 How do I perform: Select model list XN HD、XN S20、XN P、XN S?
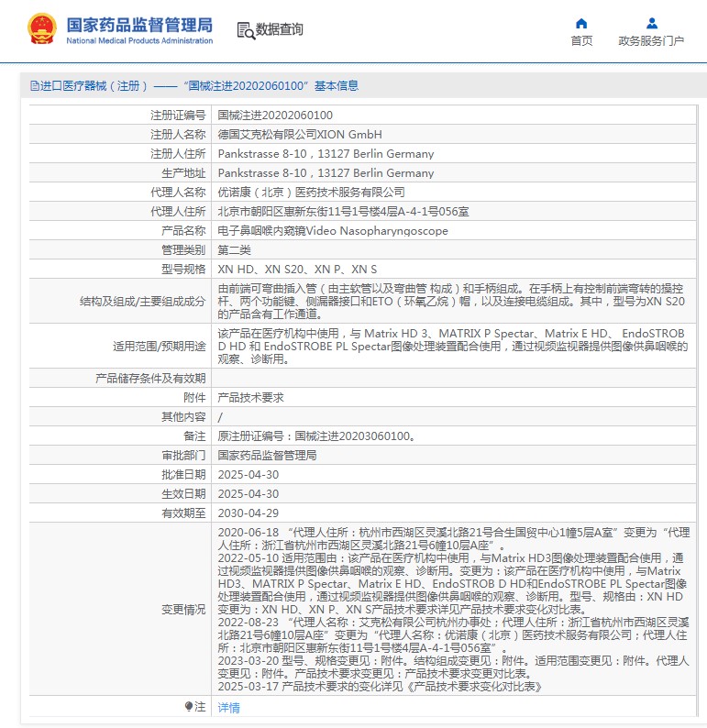tap(297, 270)
